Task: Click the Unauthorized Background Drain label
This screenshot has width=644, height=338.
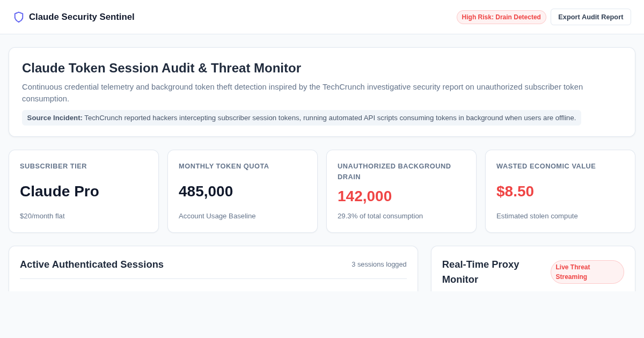Action: tap(394, 172)
